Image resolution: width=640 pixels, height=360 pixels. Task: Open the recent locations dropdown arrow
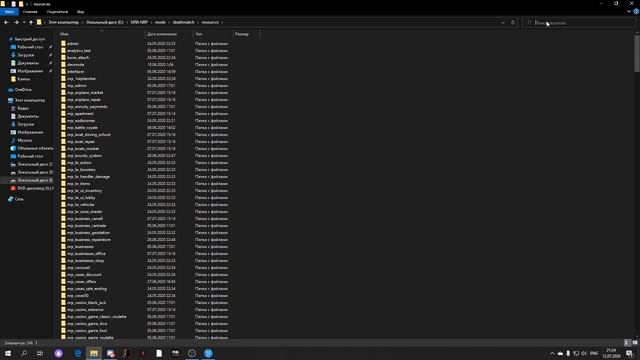point(24,22)
